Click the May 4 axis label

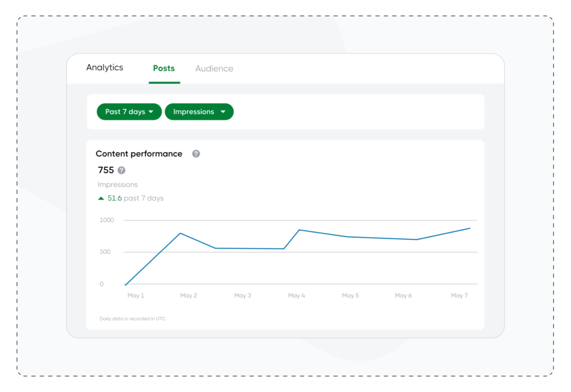click(297, 296)
